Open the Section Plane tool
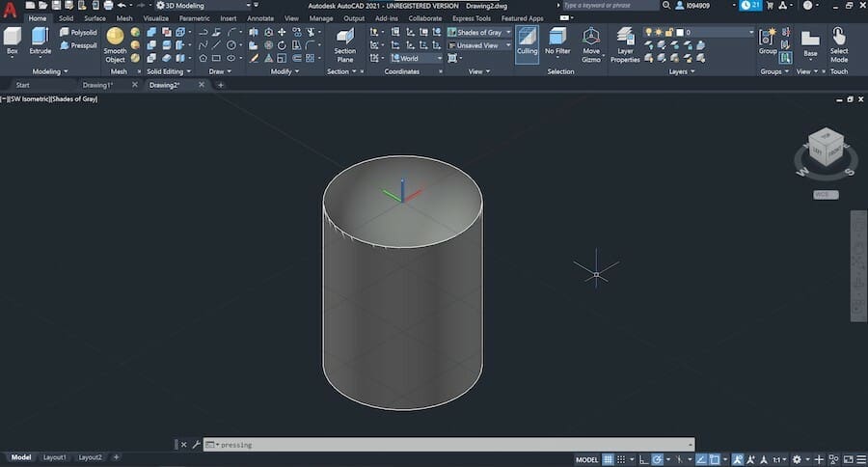 click(x=345, y=45)
